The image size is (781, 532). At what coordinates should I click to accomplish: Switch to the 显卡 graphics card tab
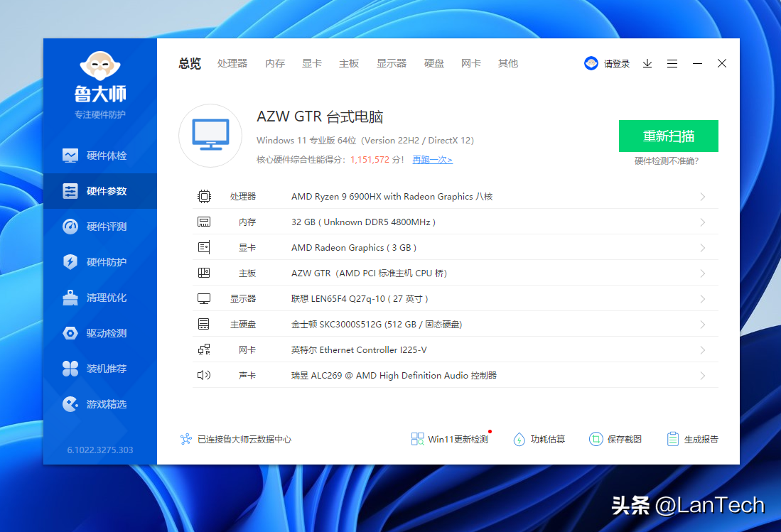[x=312, y=63]
